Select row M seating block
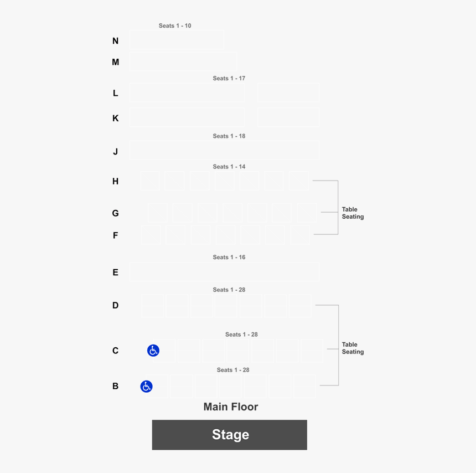The image size is (476, 473). (x=183, y=61)
